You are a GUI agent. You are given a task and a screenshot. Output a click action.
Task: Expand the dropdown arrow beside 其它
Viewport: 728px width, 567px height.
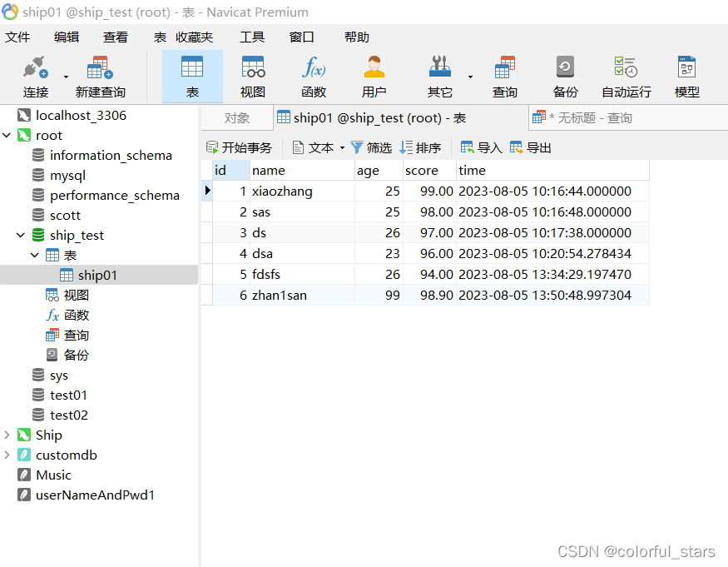click(470, 77)
